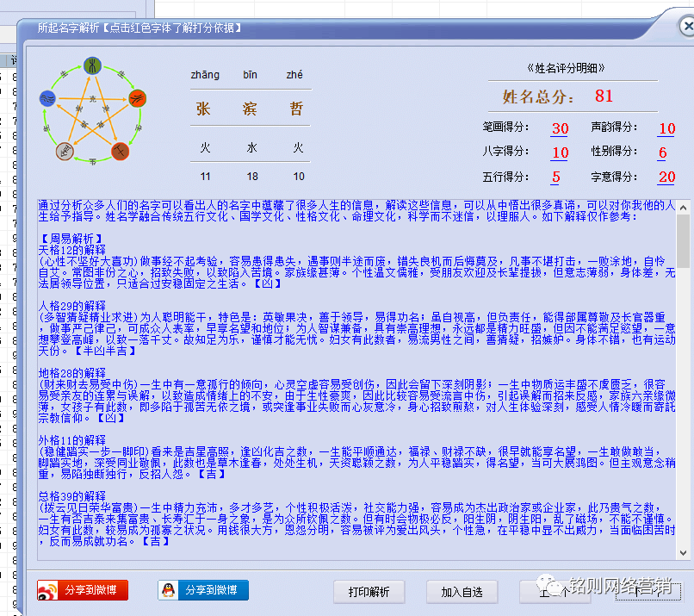694x616 pixels.
Task: Click the 加入自选 button
Action: [462, 592]
